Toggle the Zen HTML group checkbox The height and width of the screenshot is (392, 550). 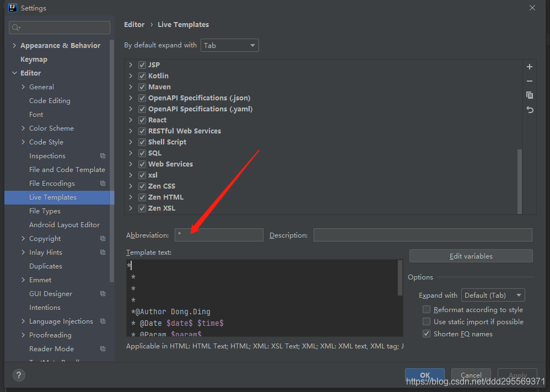click(142, 197)
